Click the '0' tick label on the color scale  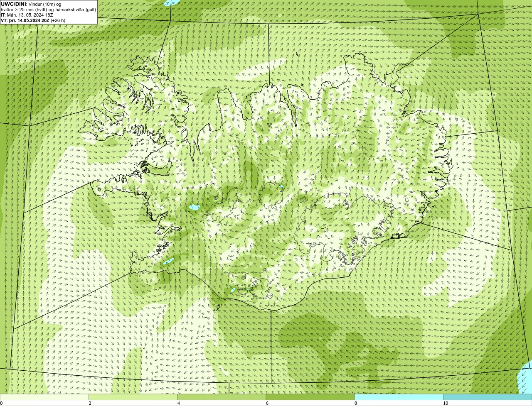coord(1,403)
